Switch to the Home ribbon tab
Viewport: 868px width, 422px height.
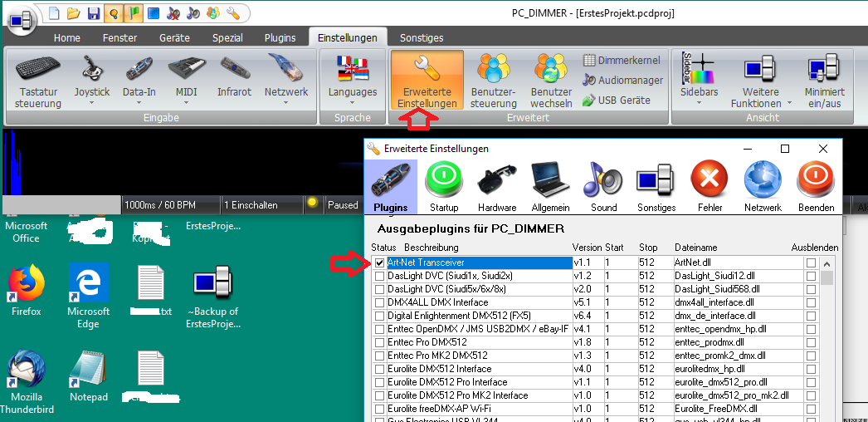click(67, 37)
